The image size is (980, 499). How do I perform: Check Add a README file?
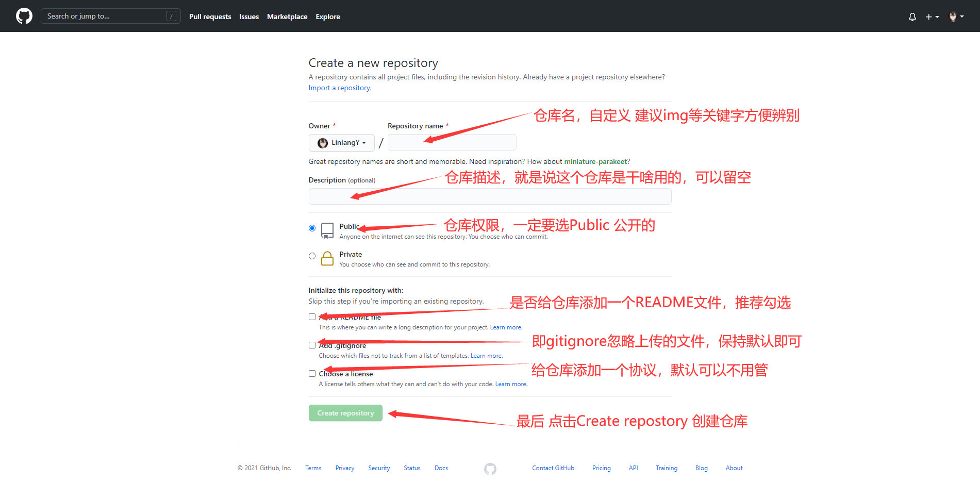point(312,317)
